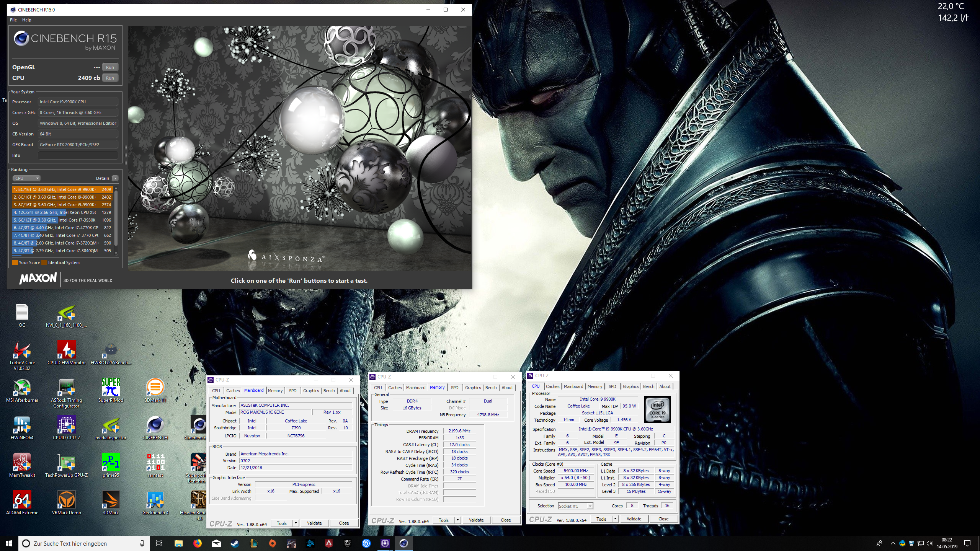Open Task View from the taskbar
Image resolution: width=980 pixels, height=551 pixels.
click(159, 543)
